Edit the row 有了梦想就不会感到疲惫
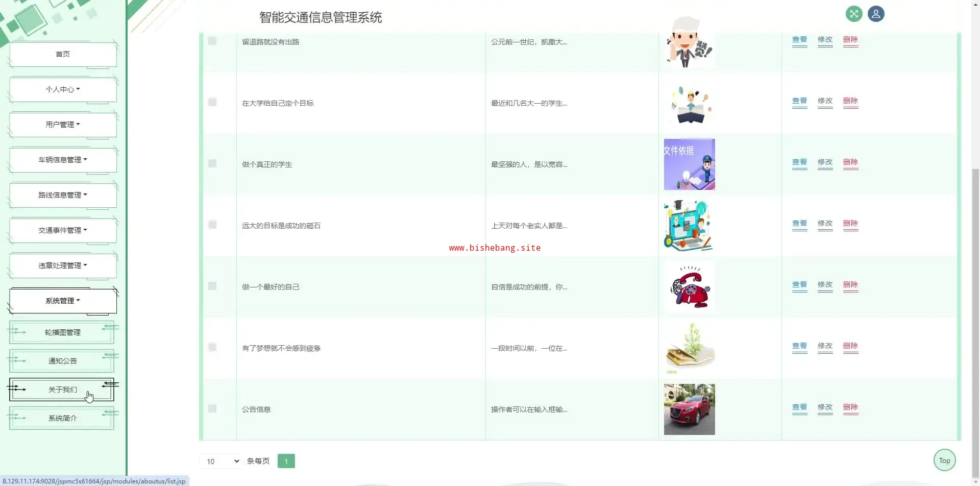 (825, 346)
